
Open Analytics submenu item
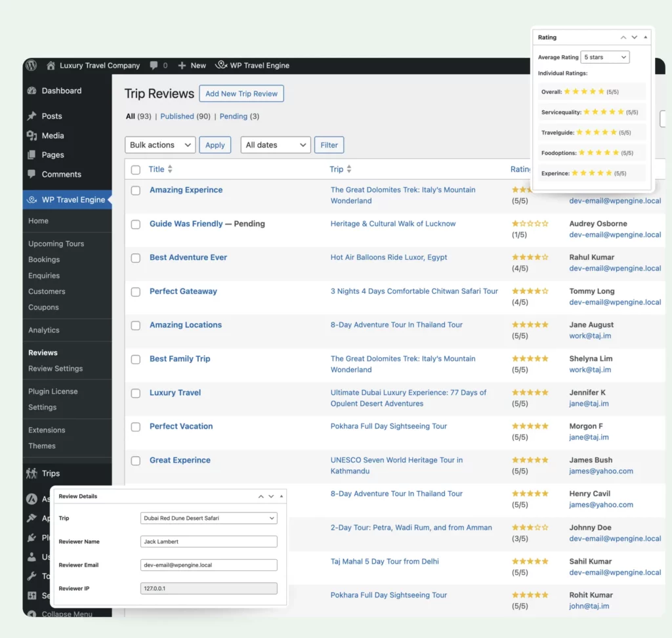click(44, 330)
